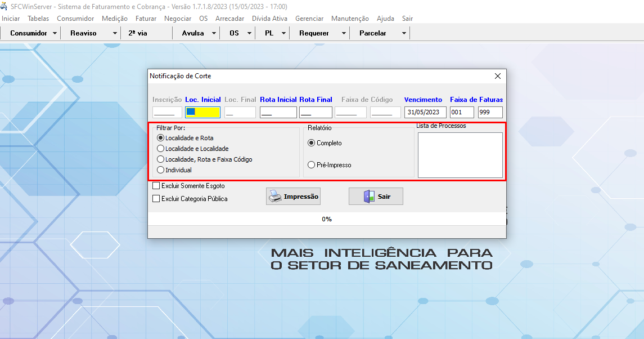Viewport: 644px width, 339px height.
Task: Click the printer icon on Impressão button
Action: point(274,197)
